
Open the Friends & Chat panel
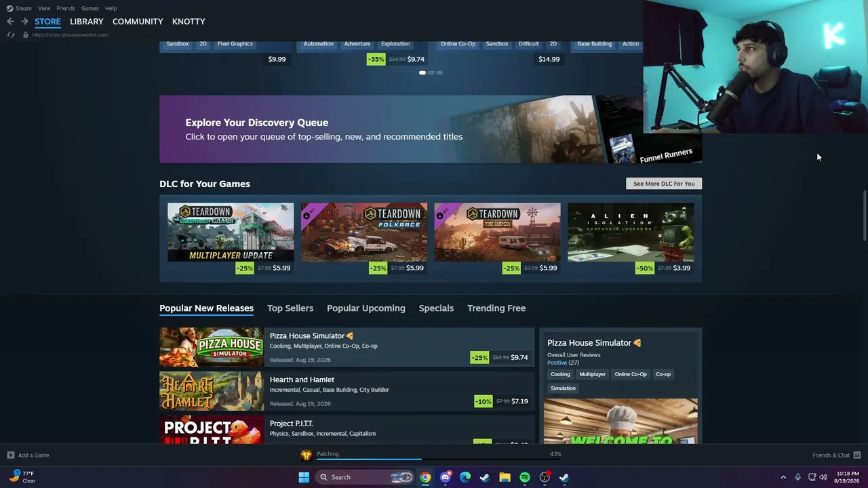click(831, 455)
